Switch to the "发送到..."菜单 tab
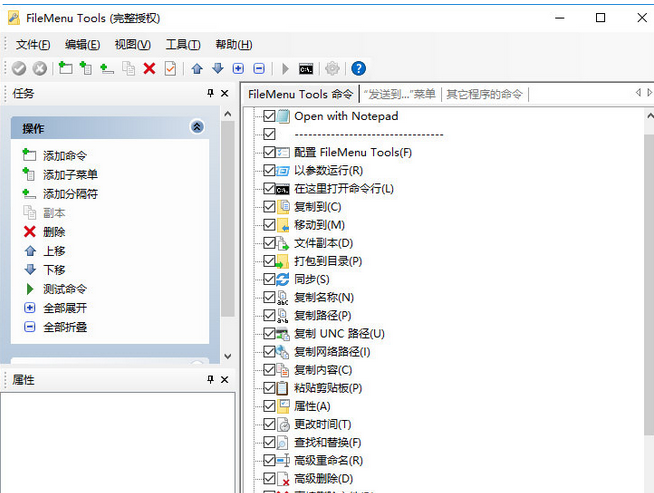This screenshot has height=493, width=654. [400, 94]
